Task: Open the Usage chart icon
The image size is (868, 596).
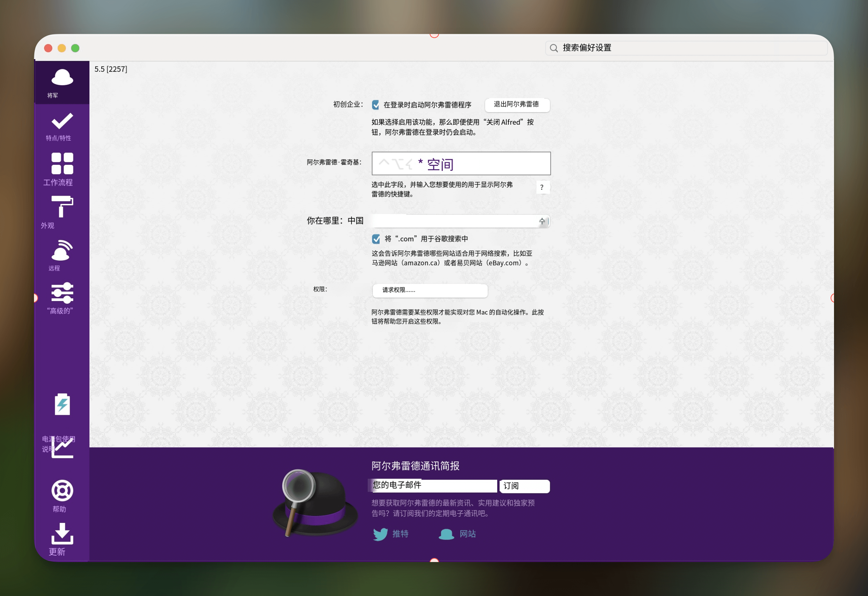Action: point(62,448)
